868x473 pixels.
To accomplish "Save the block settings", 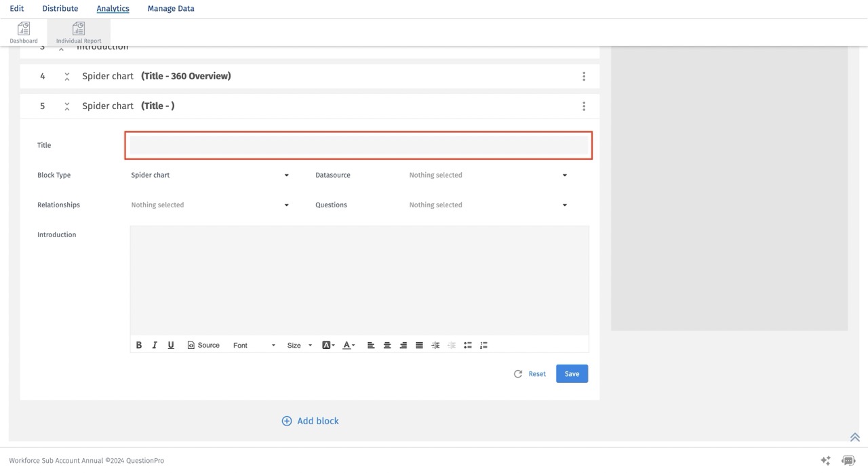I will tap(572, 373).
